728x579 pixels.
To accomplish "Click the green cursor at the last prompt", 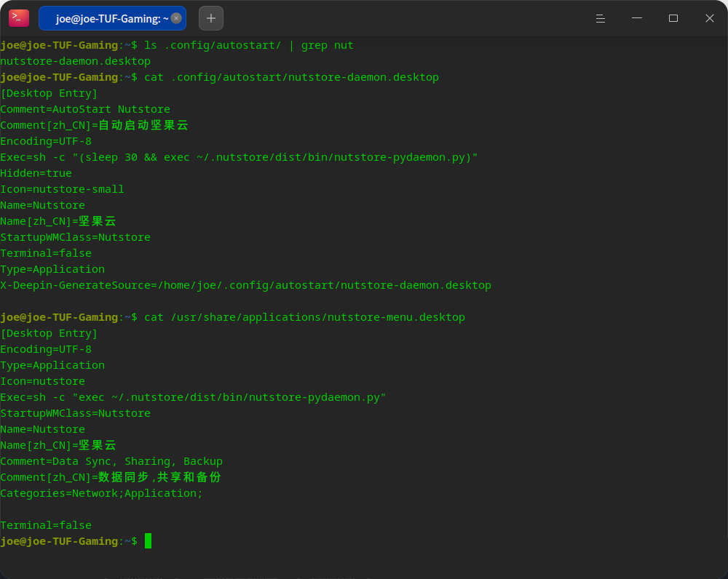I will tap(148, 541).
